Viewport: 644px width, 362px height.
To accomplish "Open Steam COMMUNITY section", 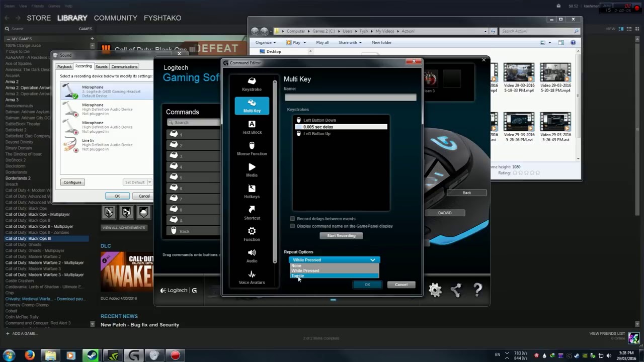I will coord(115,18).
